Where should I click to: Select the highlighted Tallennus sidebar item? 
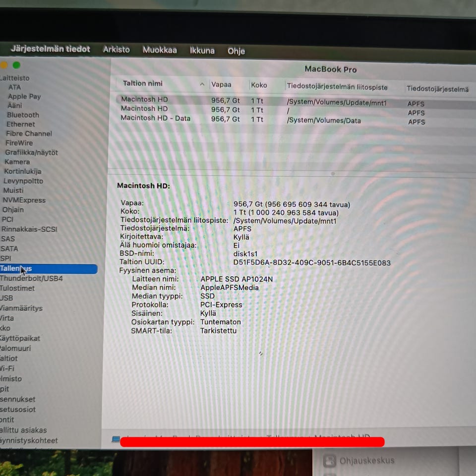(49, 269)
